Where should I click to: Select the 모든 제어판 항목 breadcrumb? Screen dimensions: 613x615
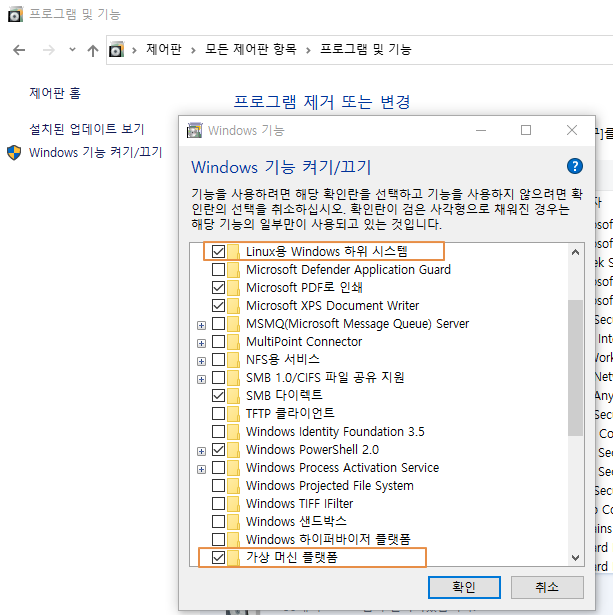pos(251,49)
